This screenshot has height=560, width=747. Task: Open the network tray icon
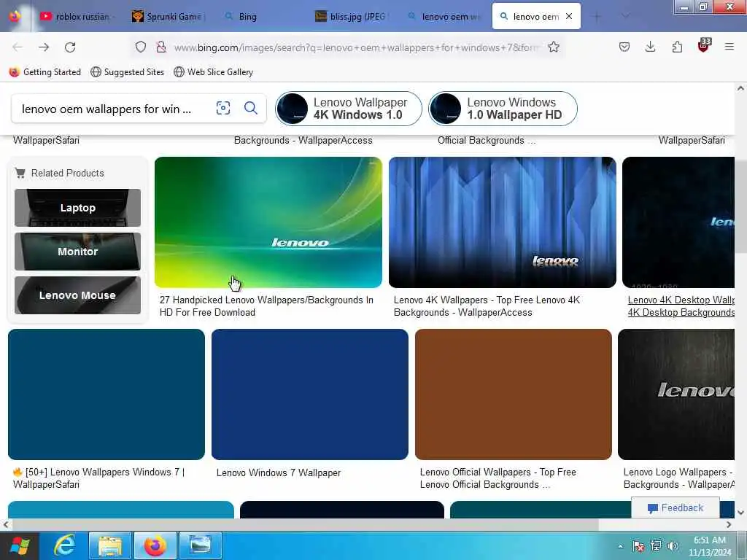(656, 546)
